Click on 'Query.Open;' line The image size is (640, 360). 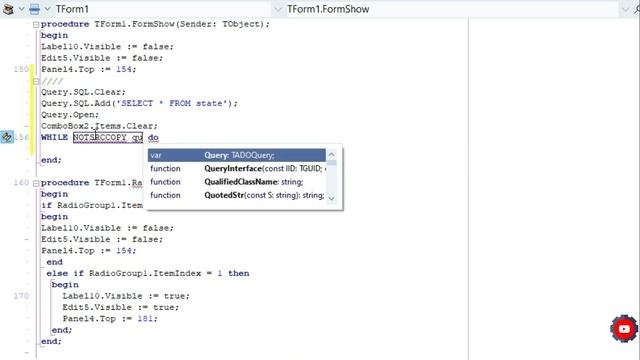(x=70, y=115)
